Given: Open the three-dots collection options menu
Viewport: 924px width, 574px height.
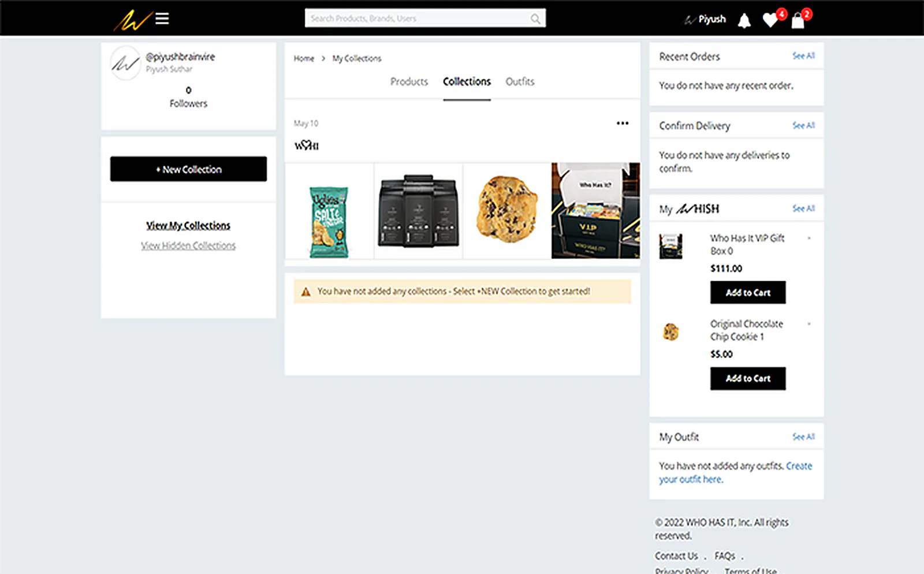Looking at the screenshot, I should (x=623, y=123).
